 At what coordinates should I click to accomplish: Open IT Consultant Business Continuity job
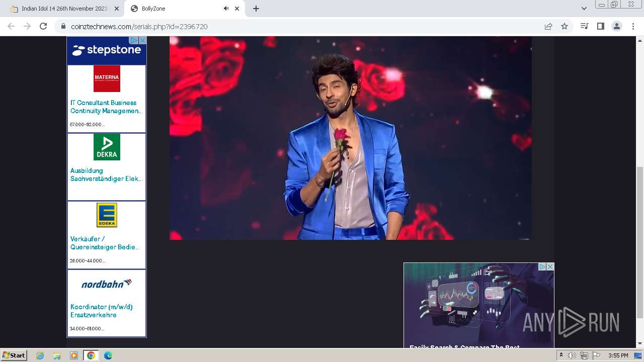point(106,107)
